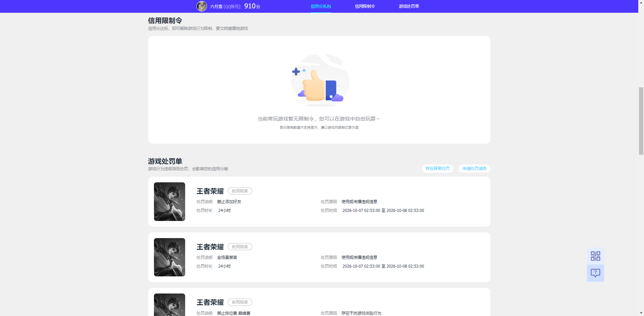Click the 信用限制令 section heading
The height and width of the screenshot is (316, 644).
pyautogui.click(x=165, y=20)
